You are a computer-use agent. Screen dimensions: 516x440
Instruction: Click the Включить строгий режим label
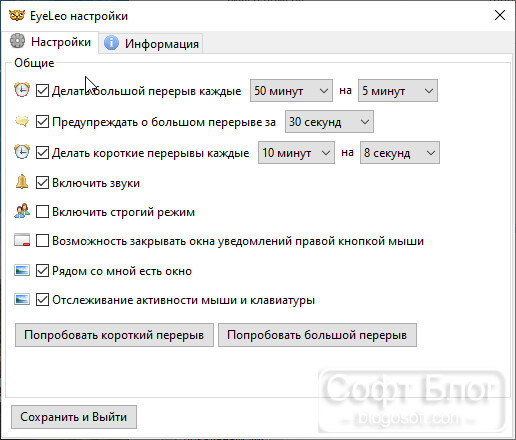pos(123,212)
